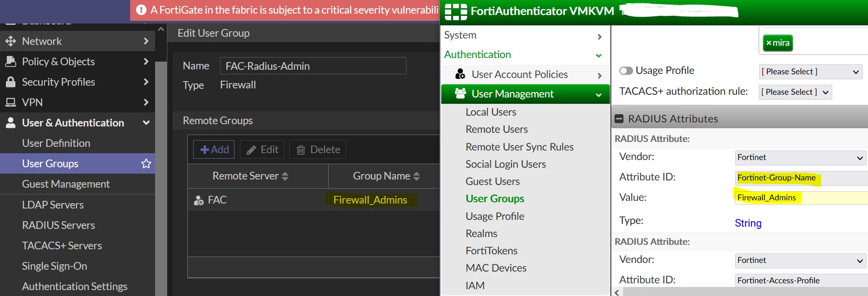Click Fortinet-Group-Name Attribute ID field
Image resolution: width=868 pixels, height=296 pixels.
tap(801, 178)
